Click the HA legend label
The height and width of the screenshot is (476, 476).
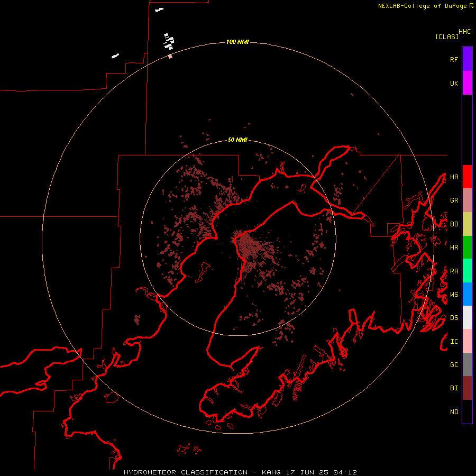tap(454, 177)
